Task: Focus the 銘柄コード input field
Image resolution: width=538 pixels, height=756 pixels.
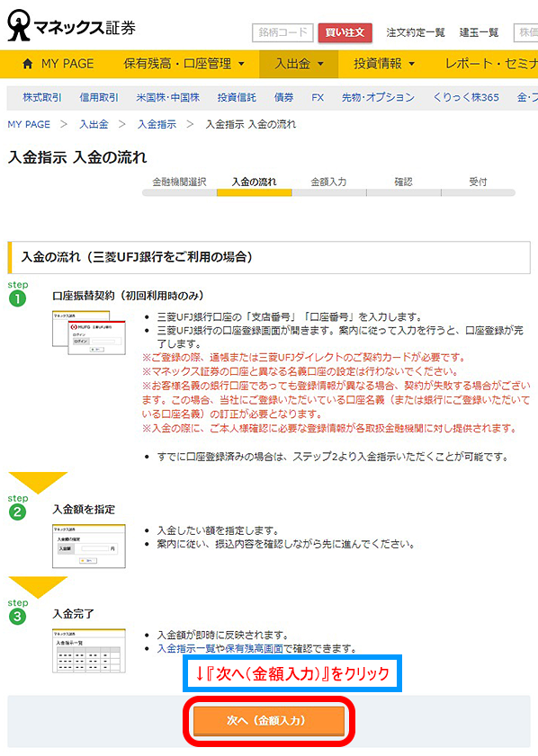Action: [x=282, y=32]
